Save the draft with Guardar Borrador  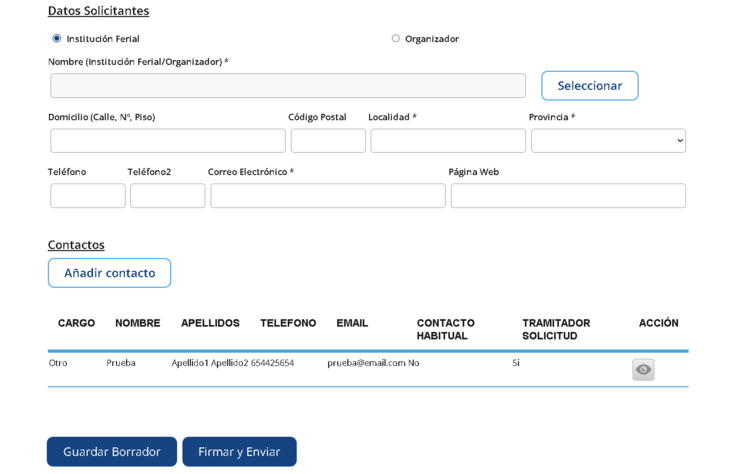coord(112,451)
